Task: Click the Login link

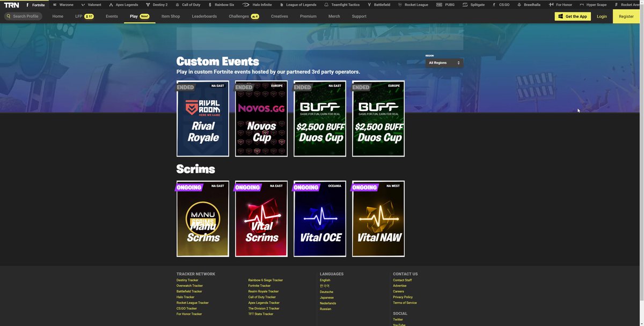Action: point(602,16)
